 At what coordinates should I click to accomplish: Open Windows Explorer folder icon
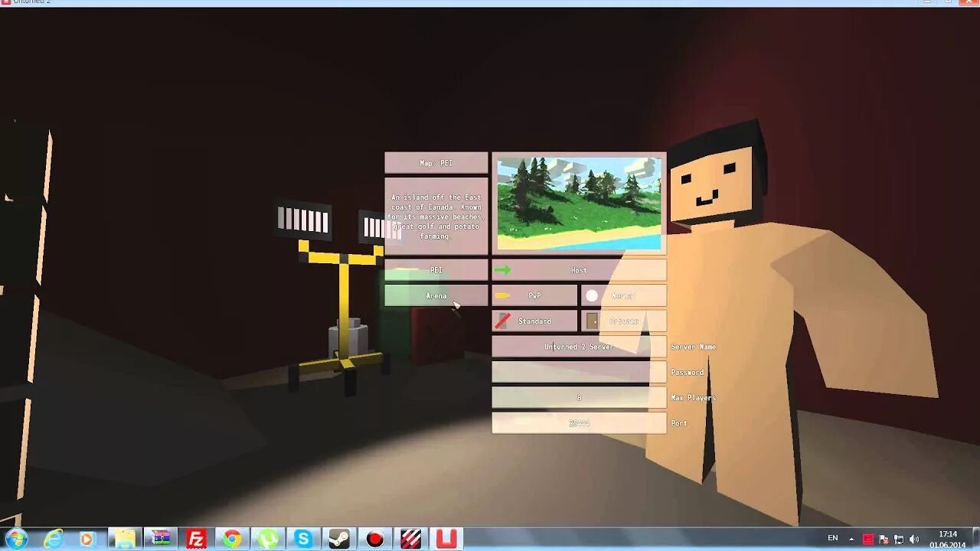pyautogui.click(x=124, y=539)
